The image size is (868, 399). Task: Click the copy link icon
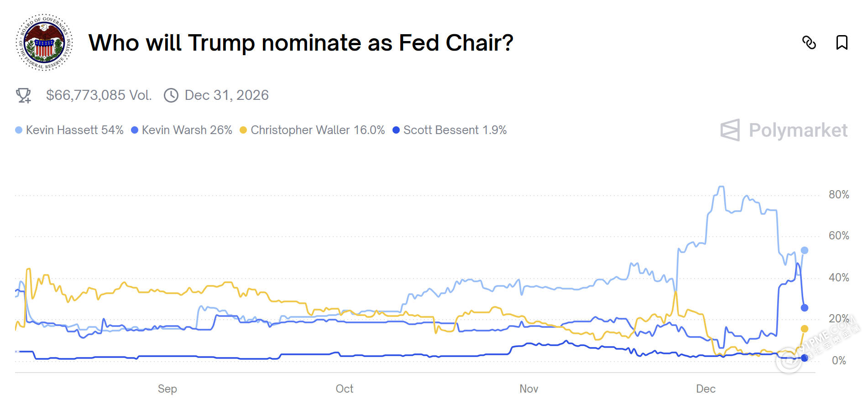[x=809, y=43]
